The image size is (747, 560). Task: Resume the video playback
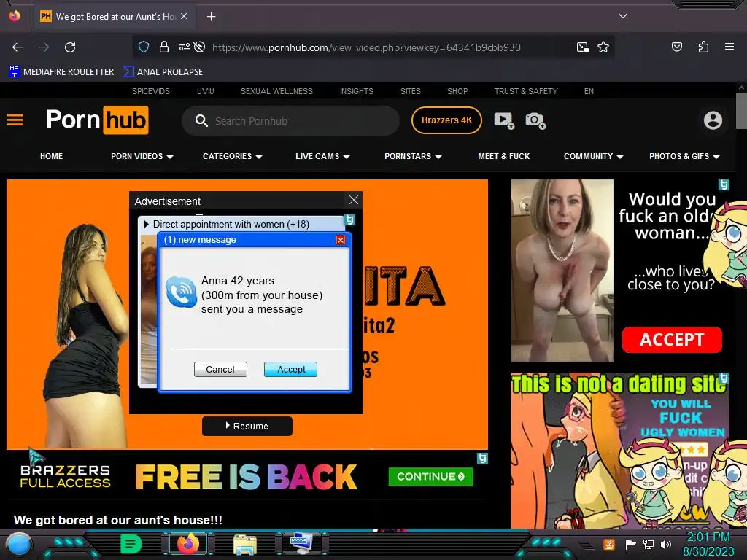tap(247, 426)
